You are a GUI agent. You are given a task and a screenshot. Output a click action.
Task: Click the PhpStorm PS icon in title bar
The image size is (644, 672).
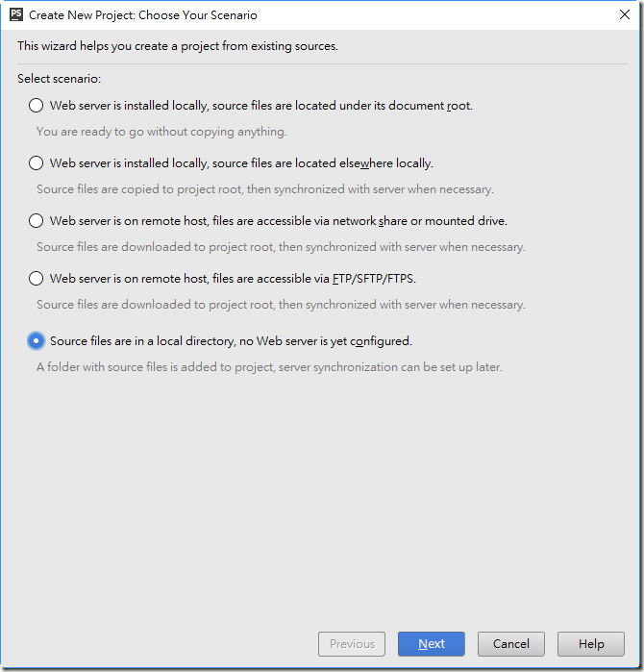15,14
